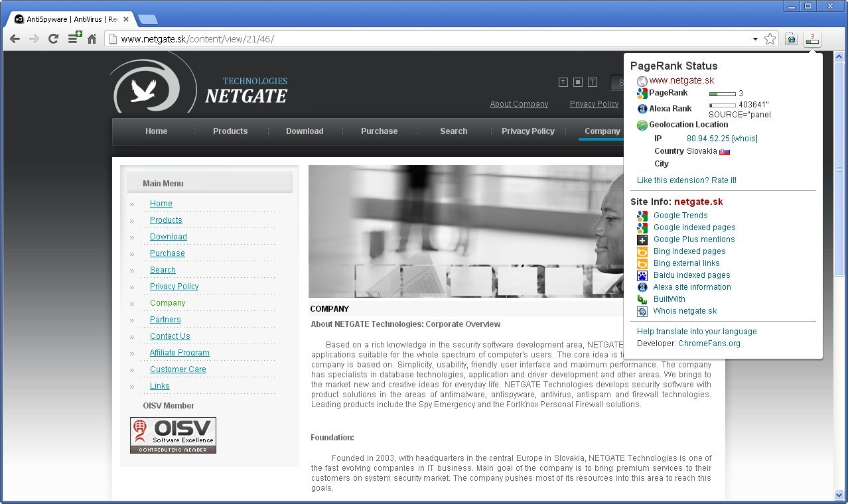Viewport: 848px width, 504px height.
Task: Click the globe icon beside www.netgate.sk
Action: [x=642, y=81]
